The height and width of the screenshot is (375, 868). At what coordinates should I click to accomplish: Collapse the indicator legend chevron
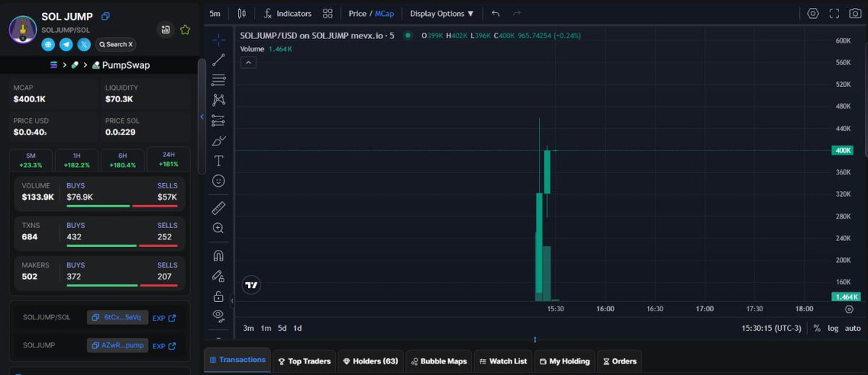tap(247, 63)
